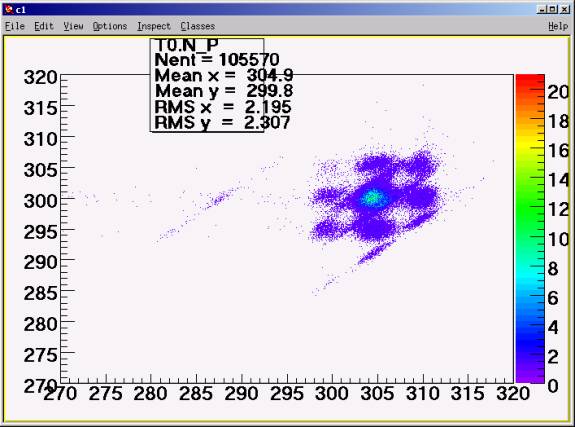The image size is (575, 427).
Task: Click the 295 label on the x-axis
Action: (287, 394)
